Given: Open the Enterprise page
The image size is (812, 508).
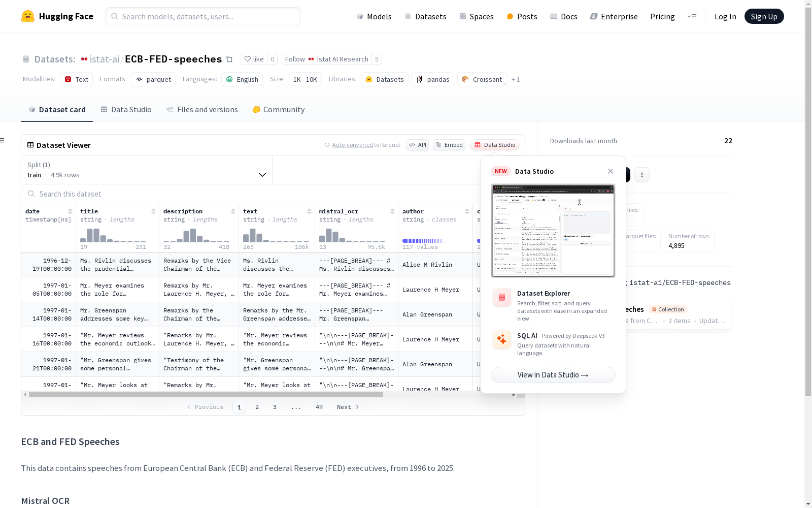Looking at the screenshot, I should 614,16.
